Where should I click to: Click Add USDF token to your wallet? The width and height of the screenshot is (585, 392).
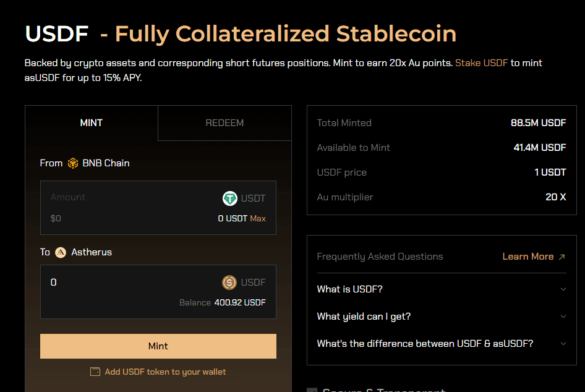pyautogui.click(x=165, y=372)
